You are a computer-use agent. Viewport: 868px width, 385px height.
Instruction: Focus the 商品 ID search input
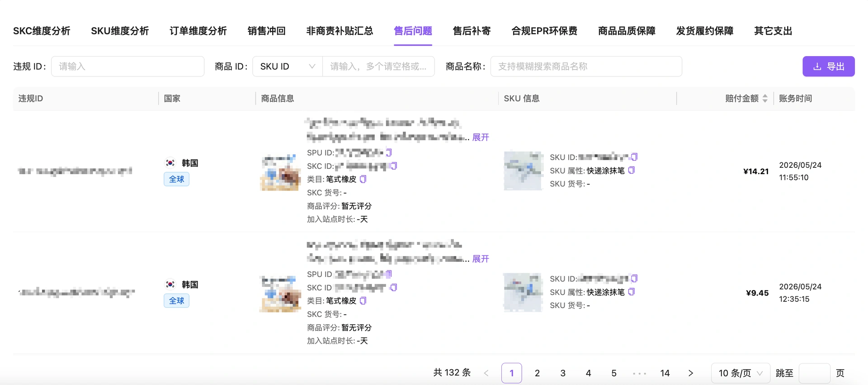[378, 67]
